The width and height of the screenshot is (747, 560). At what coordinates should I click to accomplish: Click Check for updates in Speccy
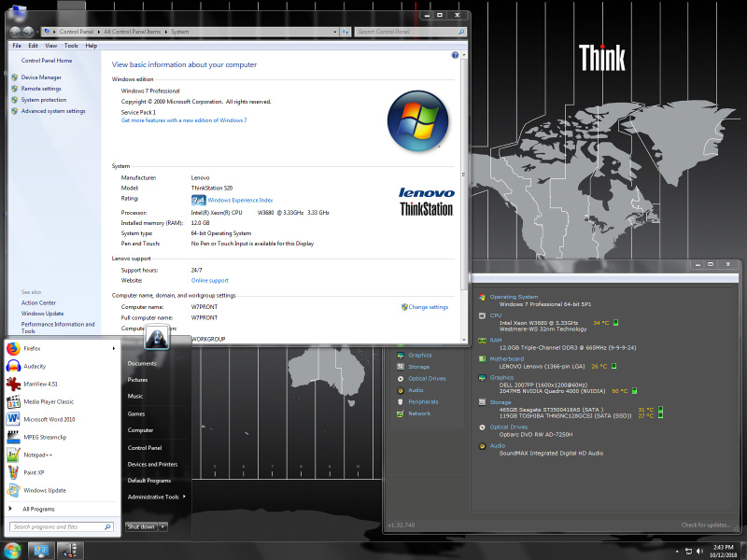(x=706, y=525)
